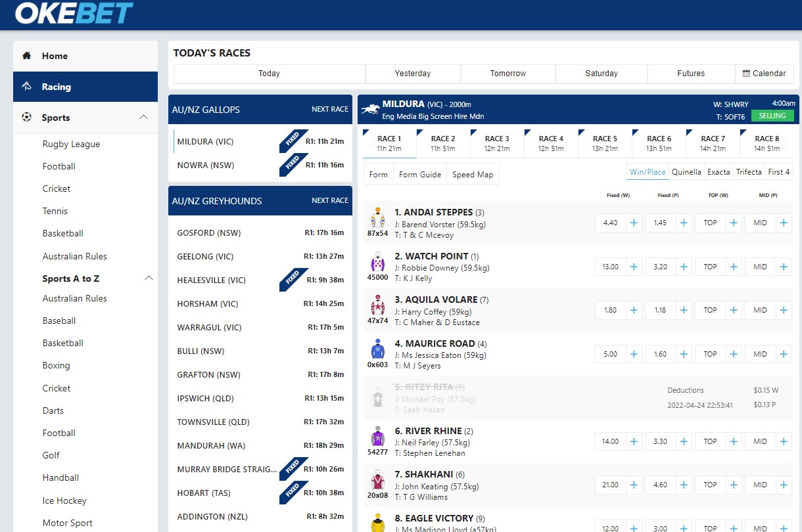Screen dimensions: 802x532
Task: Click River Rhine jockey silk icon
Action: [x=377, y=437]
